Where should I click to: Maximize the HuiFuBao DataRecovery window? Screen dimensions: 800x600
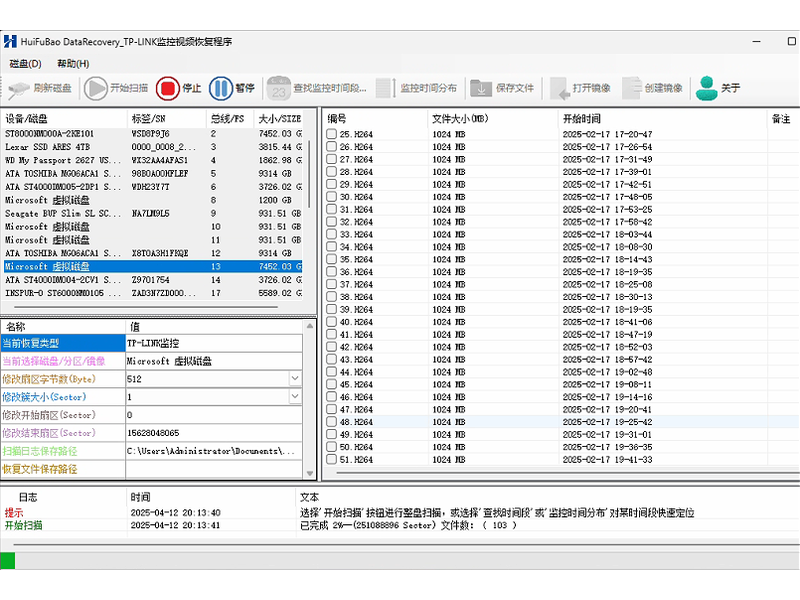(791, 41)
